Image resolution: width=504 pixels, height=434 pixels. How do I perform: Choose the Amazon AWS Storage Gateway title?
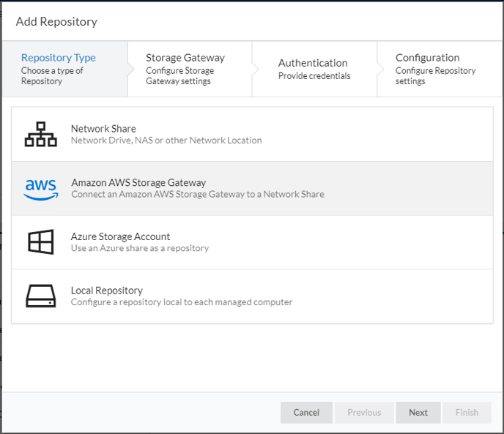tap(138, 183)
